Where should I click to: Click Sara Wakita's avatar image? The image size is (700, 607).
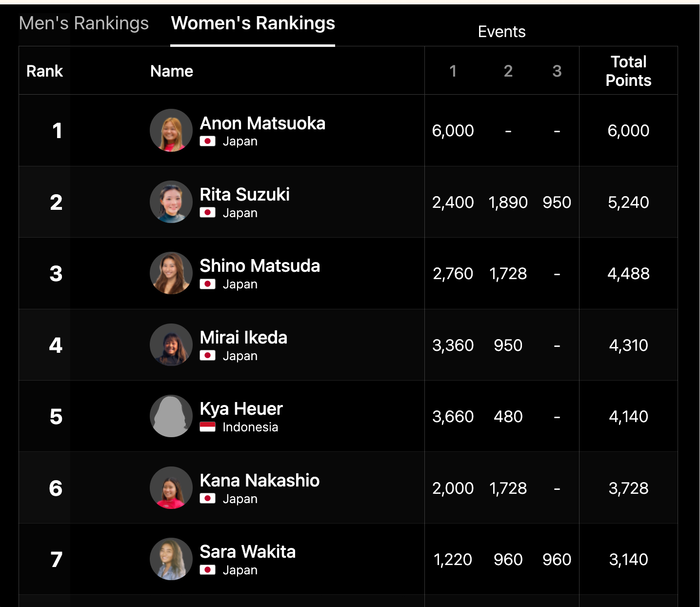(171, 559)
